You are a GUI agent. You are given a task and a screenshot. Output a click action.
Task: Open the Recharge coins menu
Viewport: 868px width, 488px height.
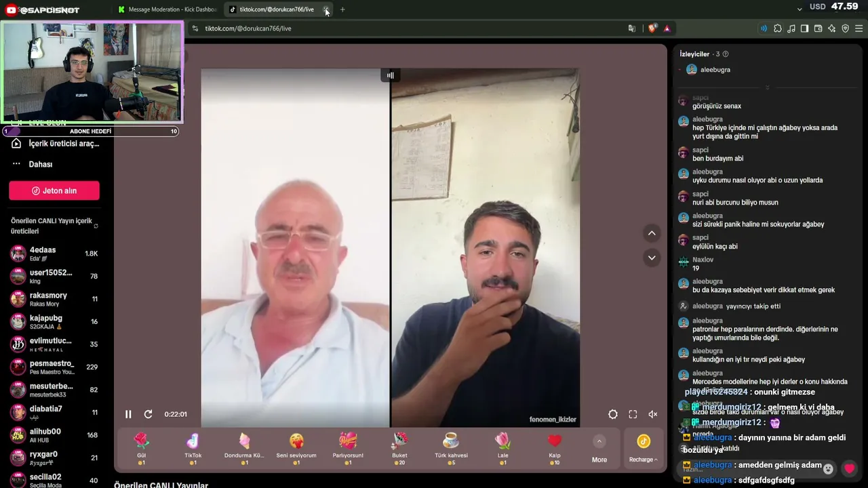[643, 449]
